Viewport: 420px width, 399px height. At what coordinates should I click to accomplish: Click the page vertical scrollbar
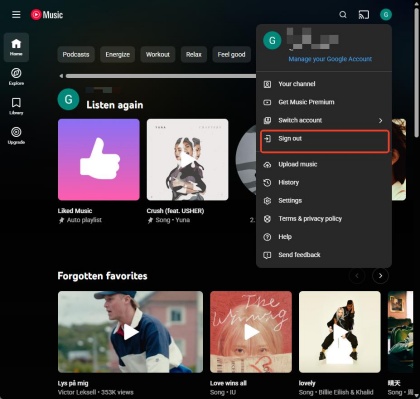tap(416, 72)
